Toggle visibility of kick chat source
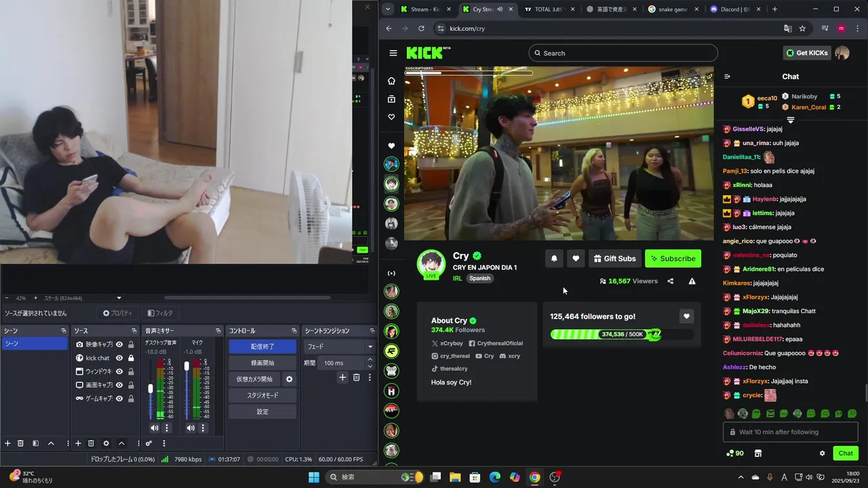868x488 pixels. (119, 358)
